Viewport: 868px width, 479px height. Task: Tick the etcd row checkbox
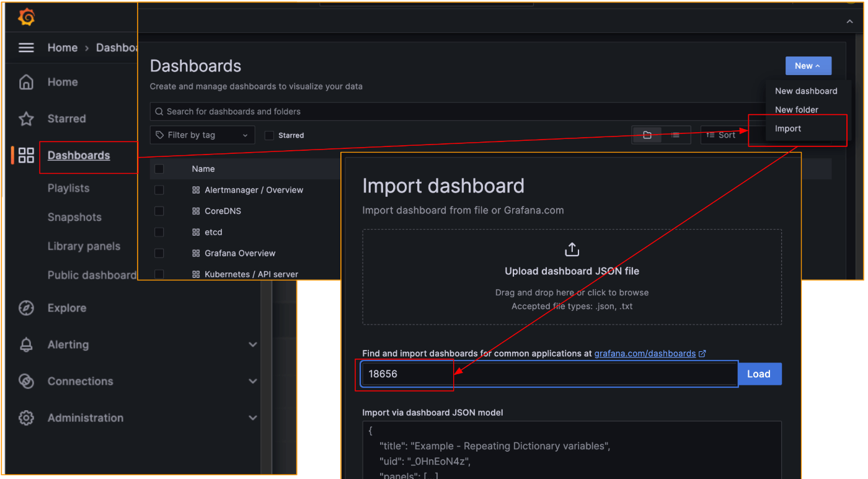pyautogui.click(x=159, y=232)
